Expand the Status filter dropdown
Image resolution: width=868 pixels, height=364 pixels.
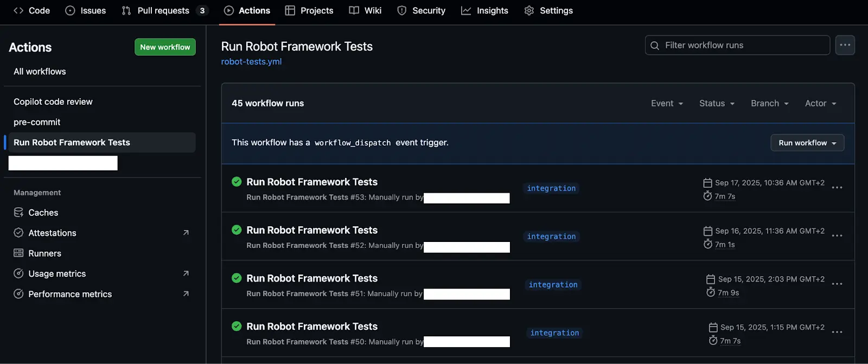tap(717, 104)
